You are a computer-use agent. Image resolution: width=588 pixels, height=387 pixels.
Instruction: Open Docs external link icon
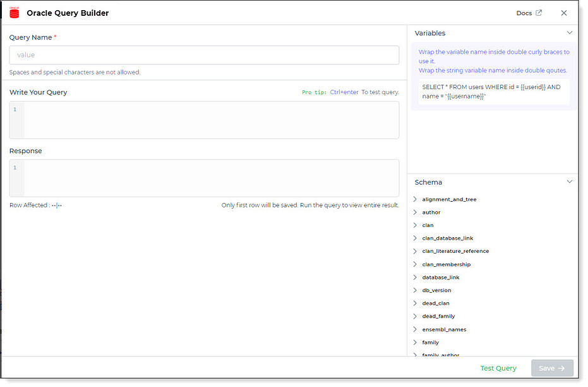(539, 13)
